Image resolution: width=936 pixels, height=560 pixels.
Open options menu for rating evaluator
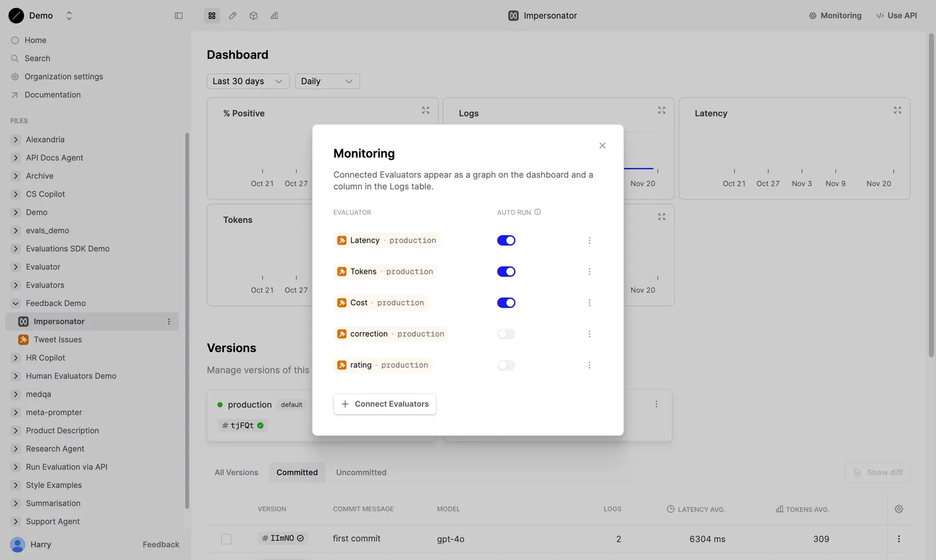[x=589, y=365]
